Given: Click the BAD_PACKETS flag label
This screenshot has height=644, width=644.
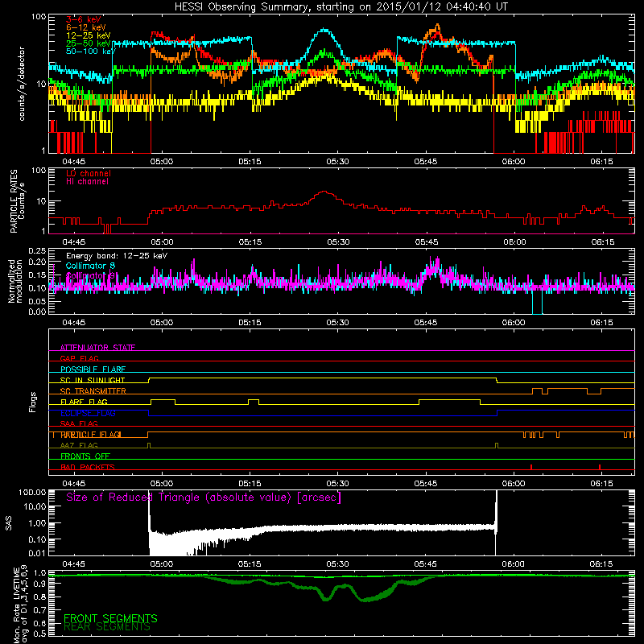Looking at the screenshot, I should [88, 467].
